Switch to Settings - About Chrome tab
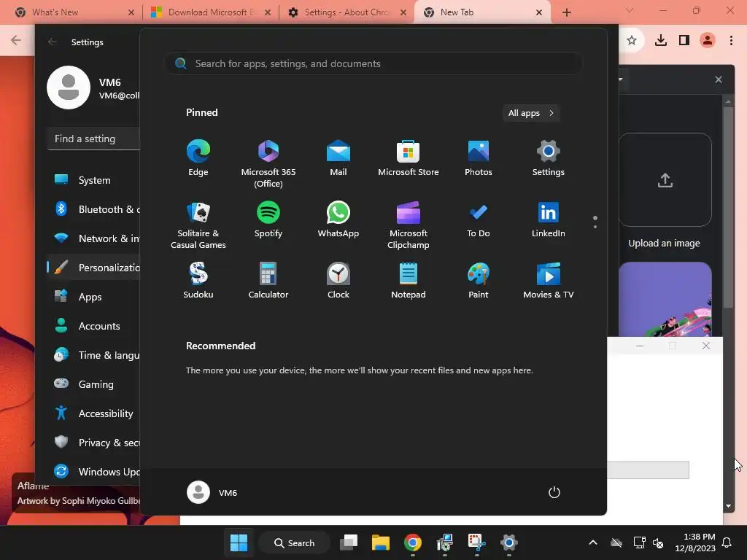Viewport: 747px width, 560px height. point(347,12)
